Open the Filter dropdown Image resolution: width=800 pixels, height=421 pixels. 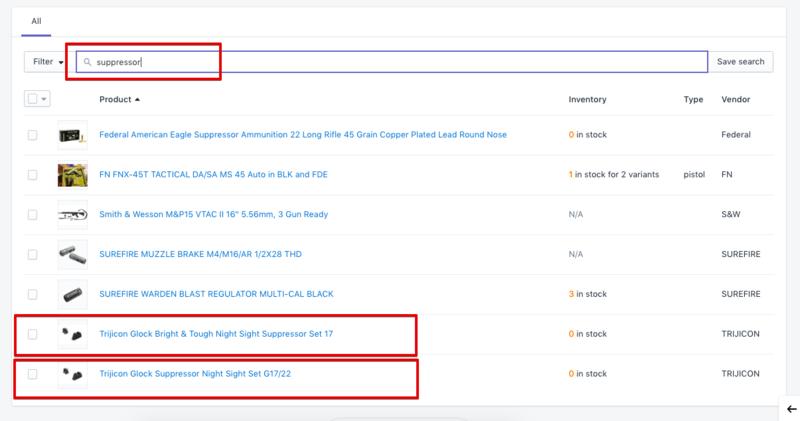point(48,62)
